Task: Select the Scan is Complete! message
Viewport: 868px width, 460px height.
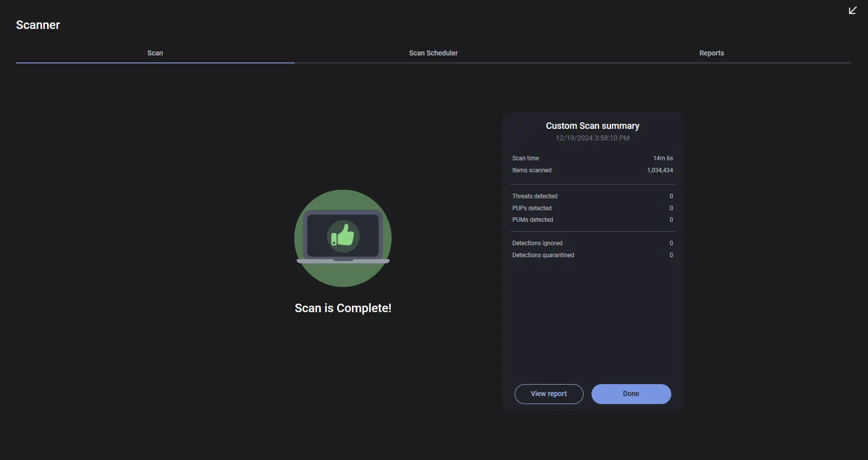Action: (x=343, y=308)
